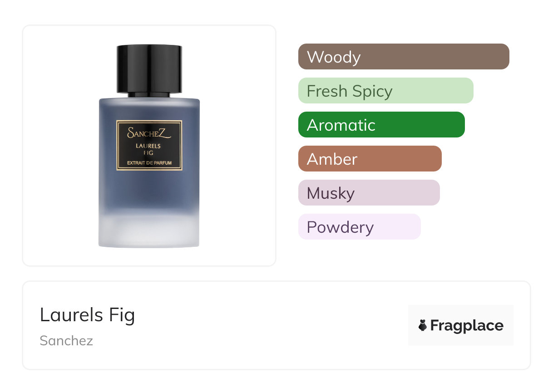Open the Laurels Fig bottle image
The image size is (553, 392).
(149, 146)
